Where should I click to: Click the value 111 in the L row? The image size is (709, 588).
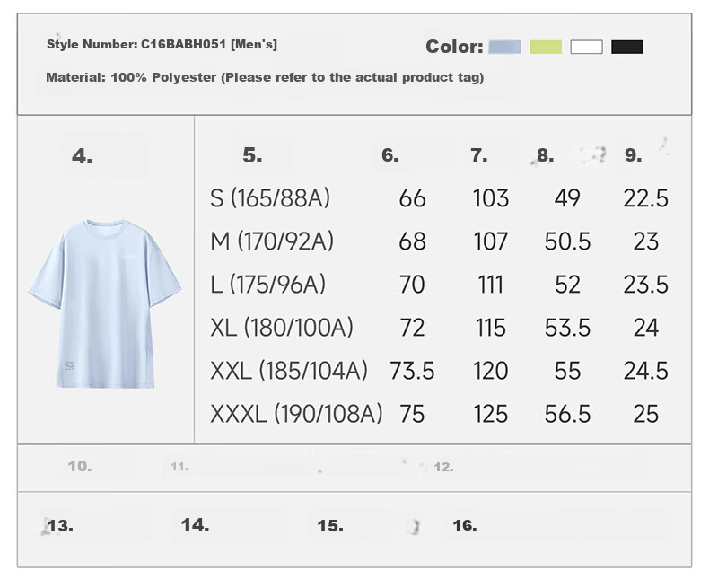pyautogui.click(x=491, y=285)
